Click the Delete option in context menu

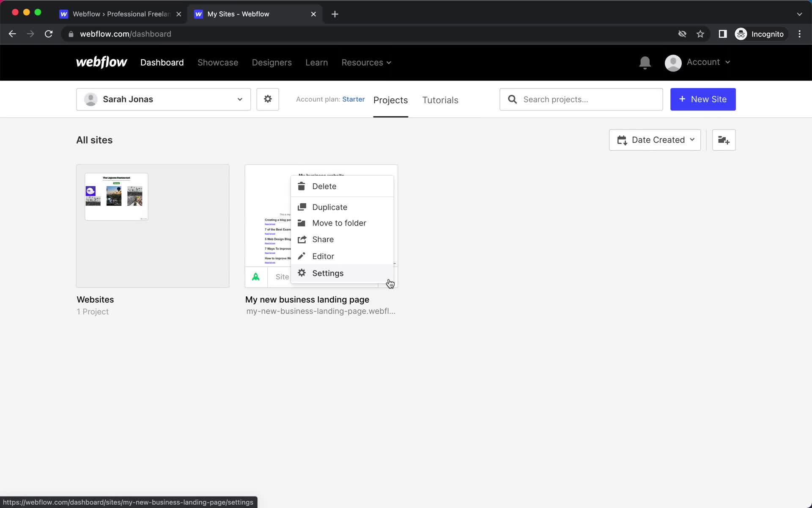point(324,186)
